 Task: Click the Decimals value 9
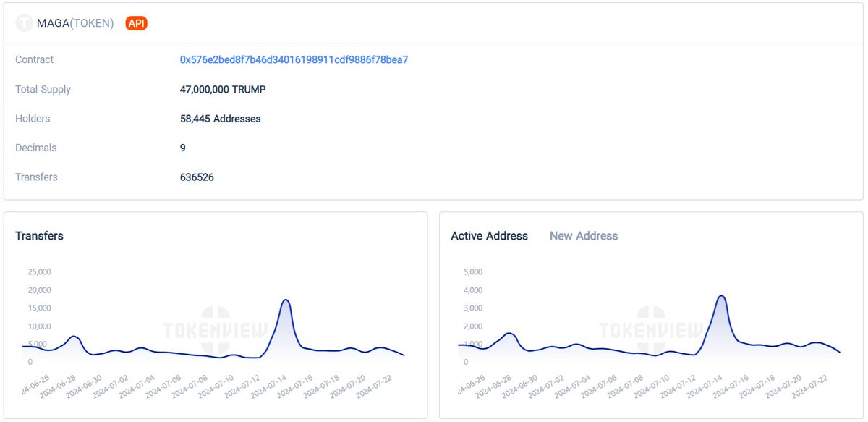pyautogui.click(x=183, y=148)
